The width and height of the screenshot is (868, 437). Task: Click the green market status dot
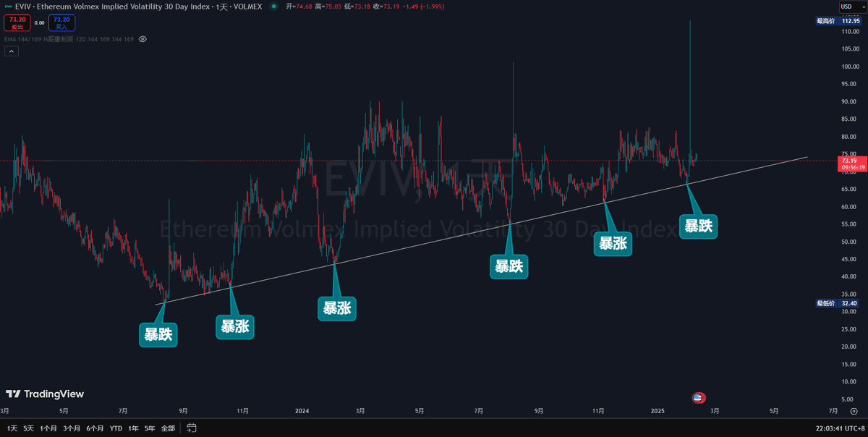(273, 6)
